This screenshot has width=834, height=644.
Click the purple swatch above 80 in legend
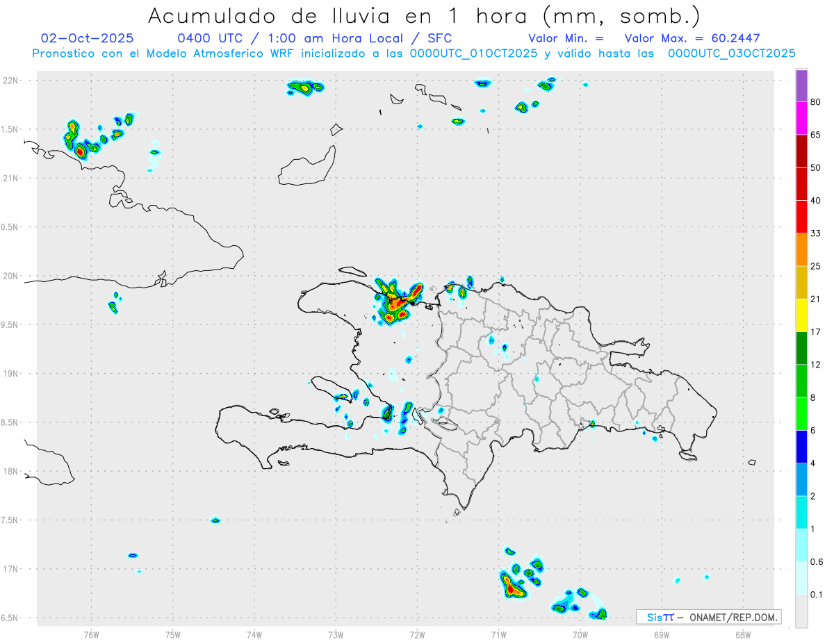(x=801, y=86)
